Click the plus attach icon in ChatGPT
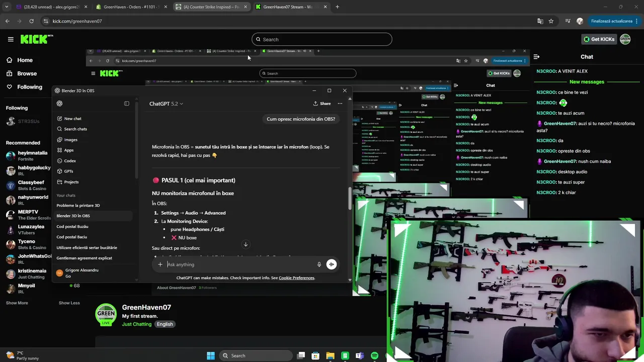The image size is (644, 362). 160,264
